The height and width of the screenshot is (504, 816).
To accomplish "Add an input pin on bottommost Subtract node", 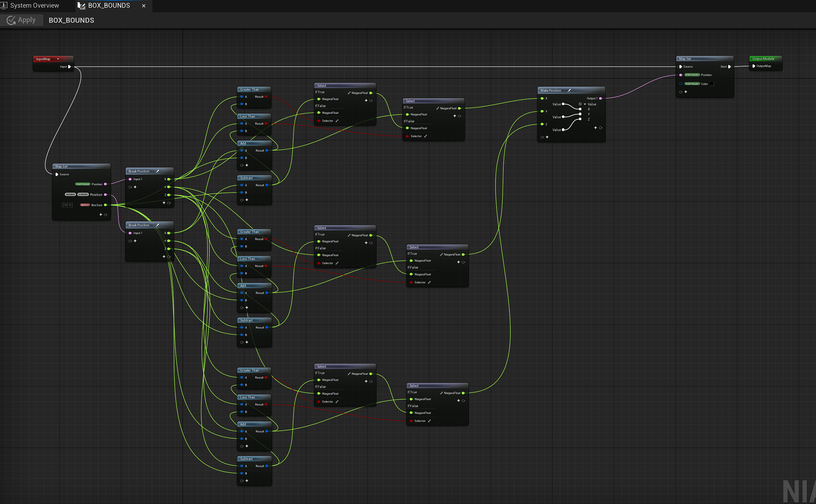I will coord(247,481).
